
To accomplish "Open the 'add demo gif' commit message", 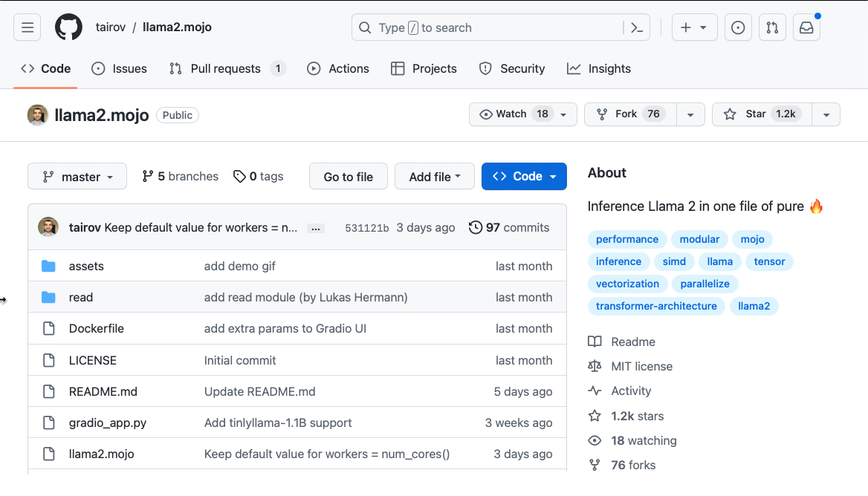I will [x=240, y=266].
